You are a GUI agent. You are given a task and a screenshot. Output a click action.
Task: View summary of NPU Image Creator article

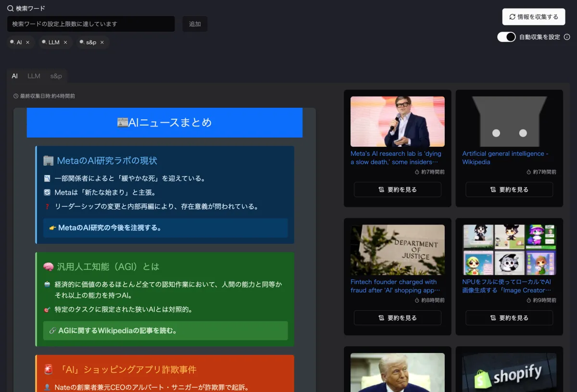(x=509, y=318)
